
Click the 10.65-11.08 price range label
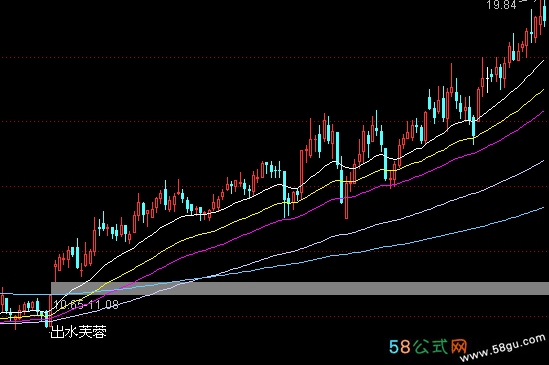point(86,304)
